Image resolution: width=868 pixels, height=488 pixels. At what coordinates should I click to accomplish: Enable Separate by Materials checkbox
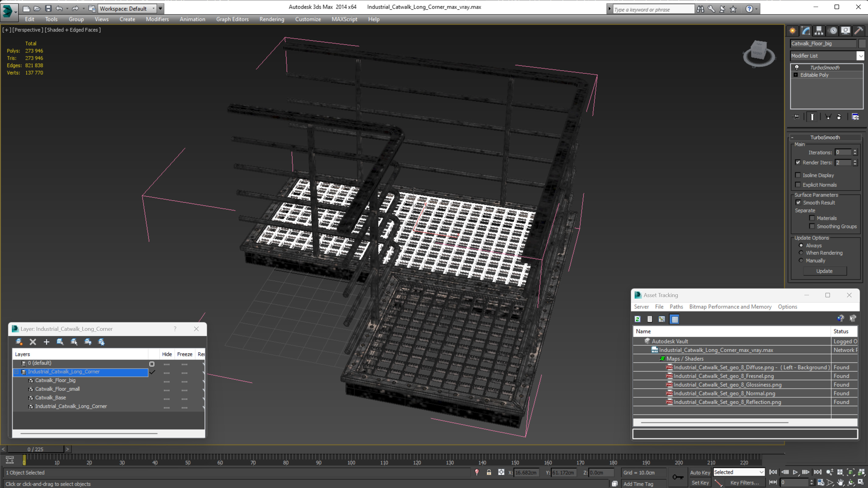point(812,218)
